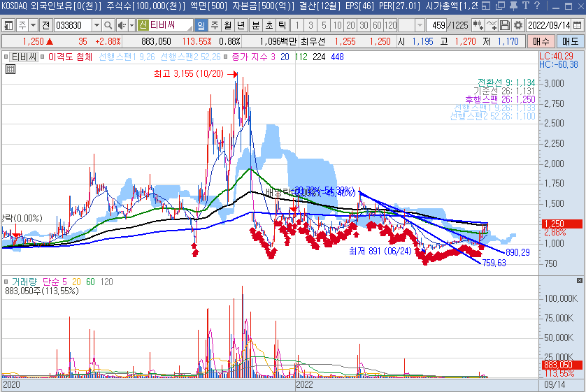The image size is (586, 392).
Task: Switch to the 분 minute chart
Action: (x=256, y=25)
